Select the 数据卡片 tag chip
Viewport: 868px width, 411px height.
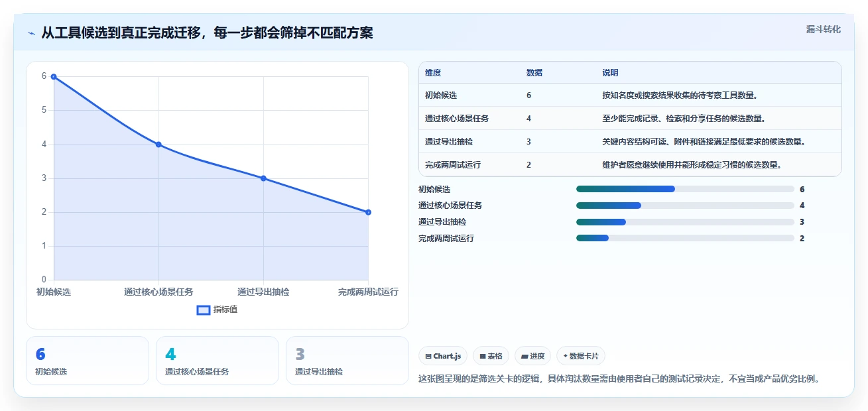point(580,356)
